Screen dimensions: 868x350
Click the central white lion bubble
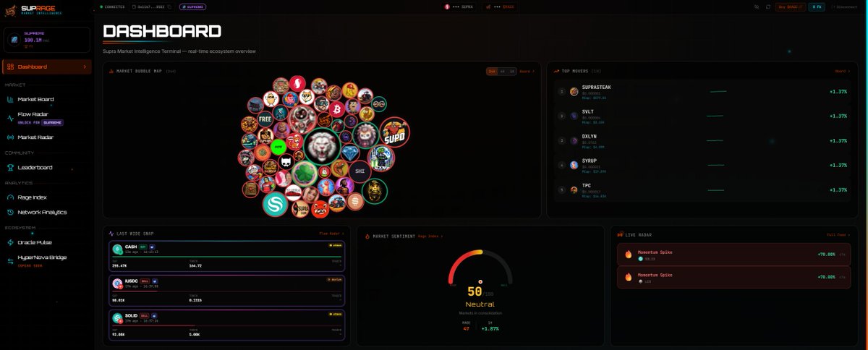tap(321, 148)
